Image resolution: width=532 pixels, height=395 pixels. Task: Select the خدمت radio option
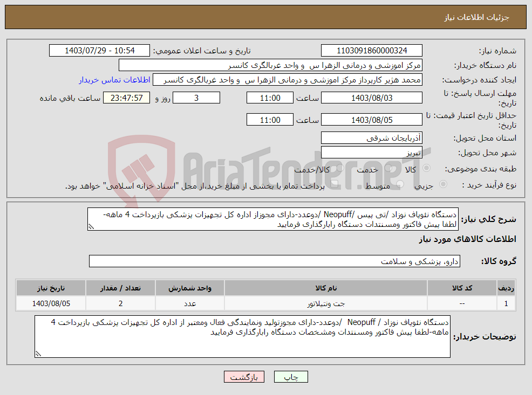[x=388, y=168]
